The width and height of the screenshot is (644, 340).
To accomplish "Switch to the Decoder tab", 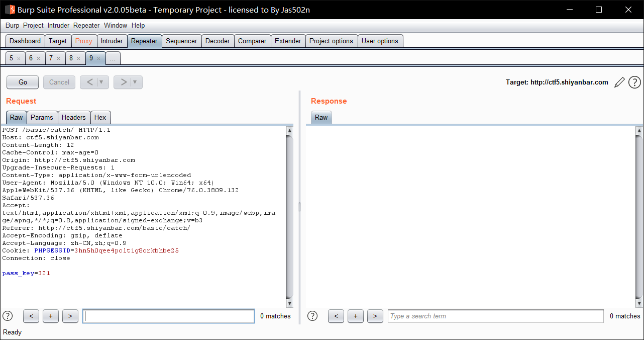I will click(218, 41).
